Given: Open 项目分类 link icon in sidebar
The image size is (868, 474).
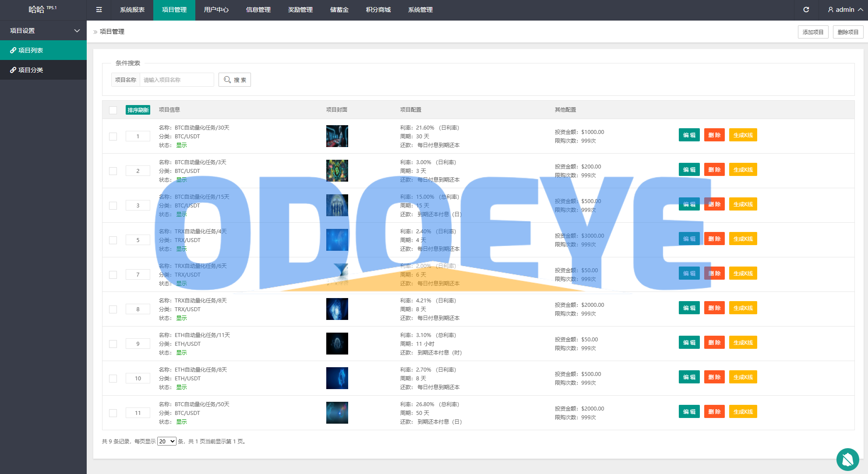Looking at the screenshot, I should point(13,70).
